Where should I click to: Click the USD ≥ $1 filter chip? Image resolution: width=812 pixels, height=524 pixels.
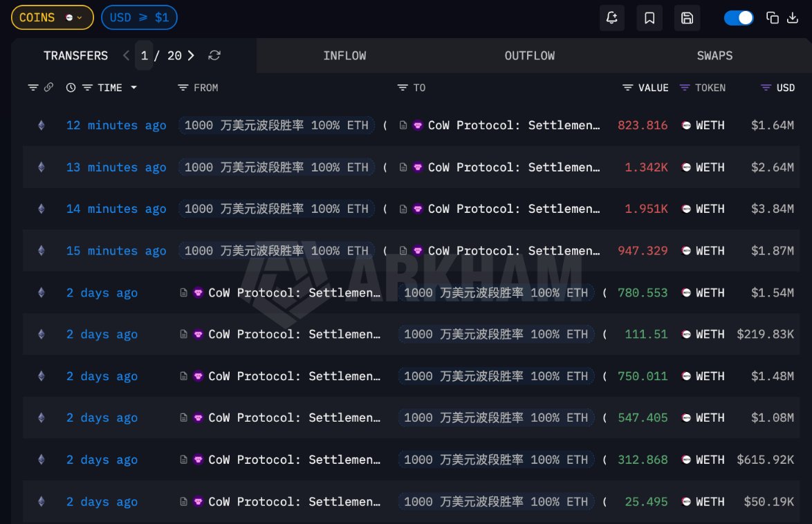point(139,17)
